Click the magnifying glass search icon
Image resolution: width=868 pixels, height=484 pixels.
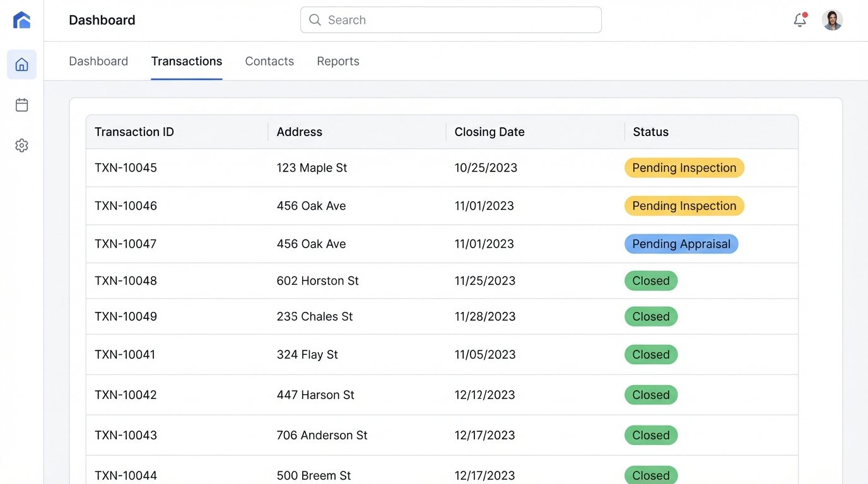point(315,20)
